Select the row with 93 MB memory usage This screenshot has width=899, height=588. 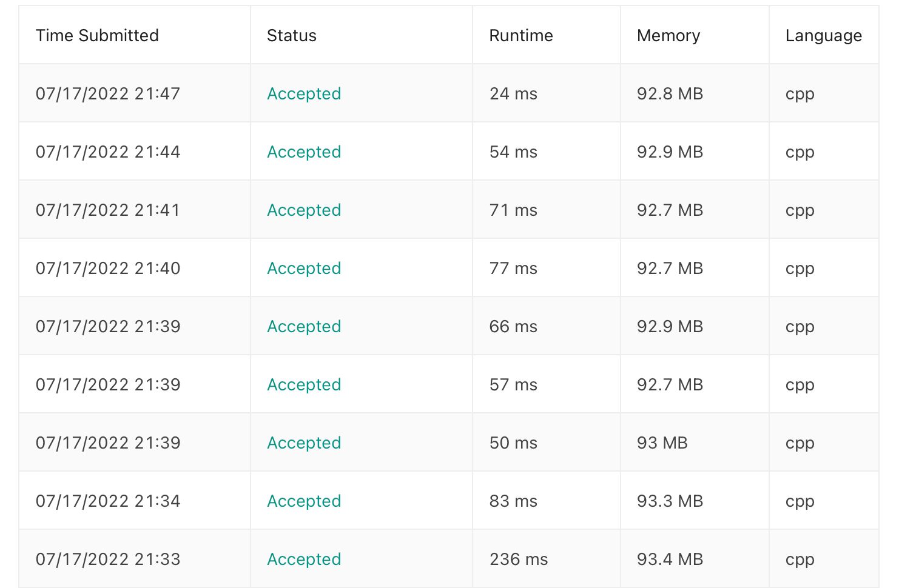click(661, 443)
